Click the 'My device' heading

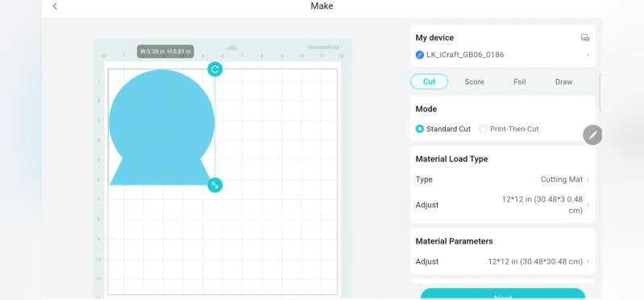(x=434, y=38)
